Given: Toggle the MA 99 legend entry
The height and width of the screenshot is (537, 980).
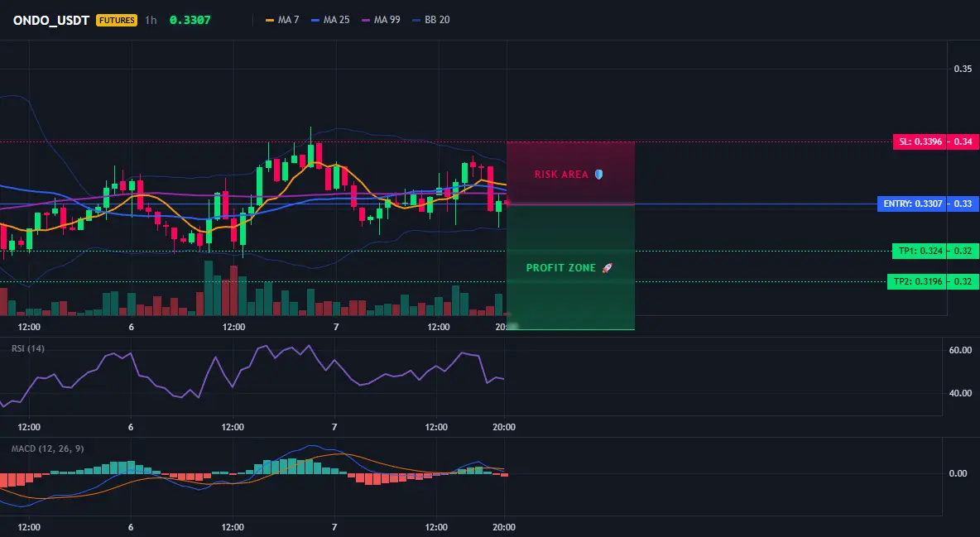Looking at the screenshot, I should pyautogui.click(x=382, y=20).
